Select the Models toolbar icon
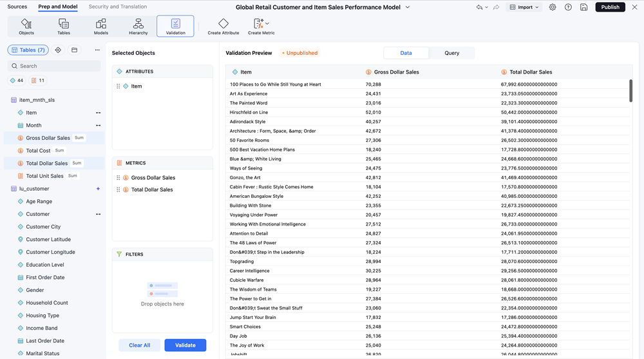Image resolution: width=644 pixels, height=359 pixels. [101, 26]
